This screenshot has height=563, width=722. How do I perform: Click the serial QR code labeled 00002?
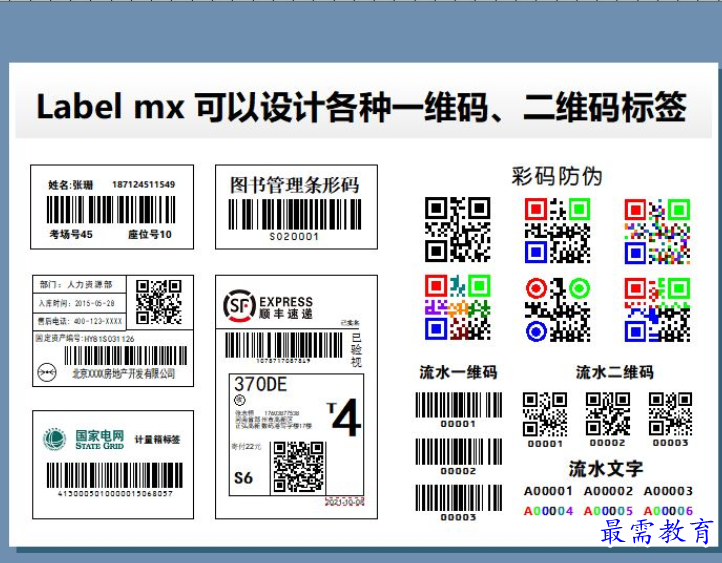(608, 414)
